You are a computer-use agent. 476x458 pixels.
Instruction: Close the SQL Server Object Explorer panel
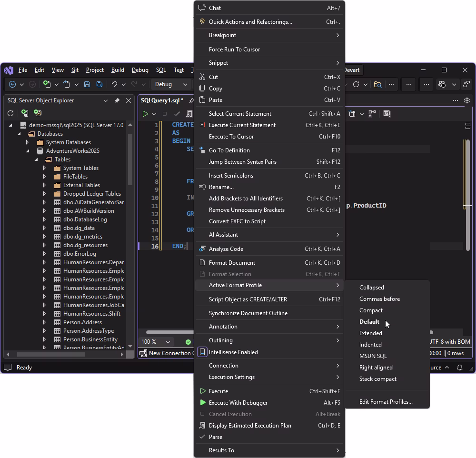coord(129,100)
